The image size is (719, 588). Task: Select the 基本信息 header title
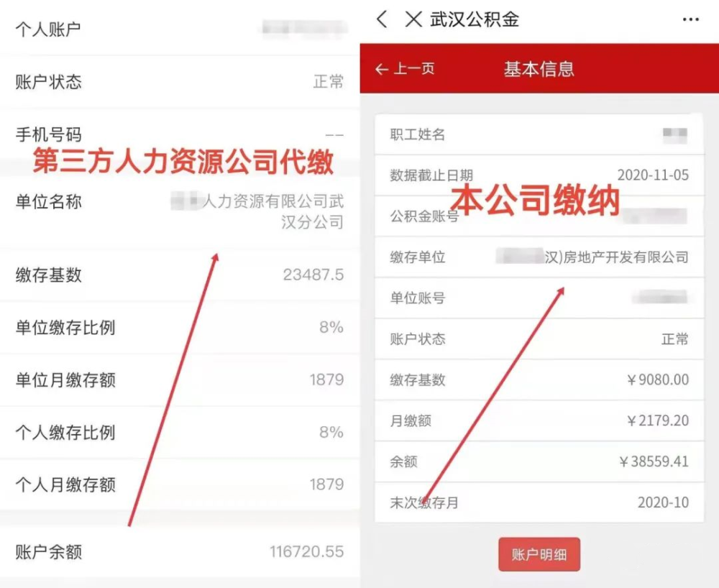(x=539, y=69)
